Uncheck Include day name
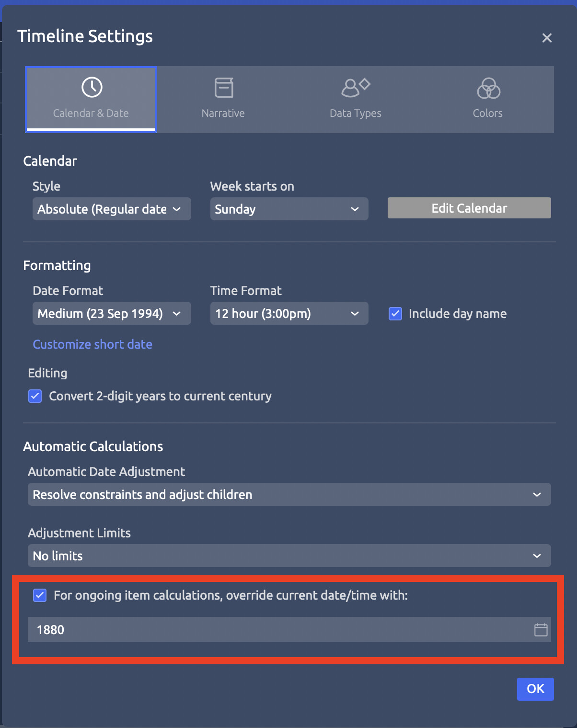Viewport: 577px width, 728px height. 395,314
